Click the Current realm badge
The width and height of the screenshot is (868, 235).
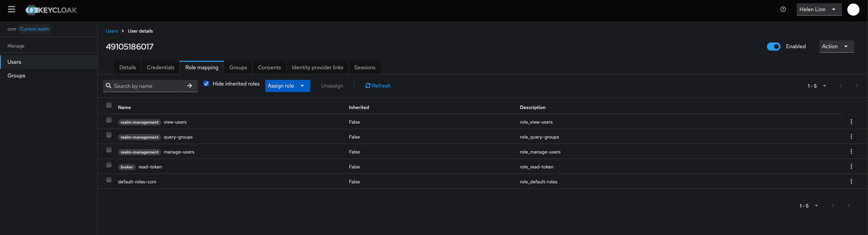click(x=35, y=29)
